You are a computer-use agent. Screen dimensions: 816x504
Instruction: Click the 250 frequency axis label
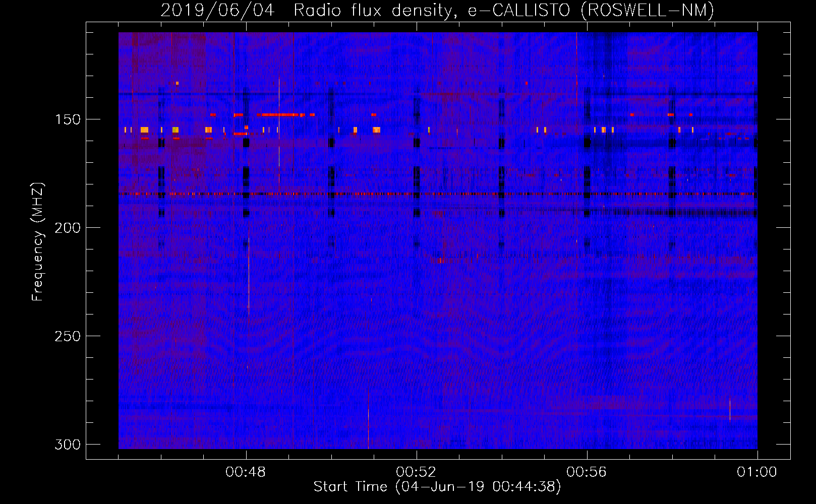click(x=68, y=336)
